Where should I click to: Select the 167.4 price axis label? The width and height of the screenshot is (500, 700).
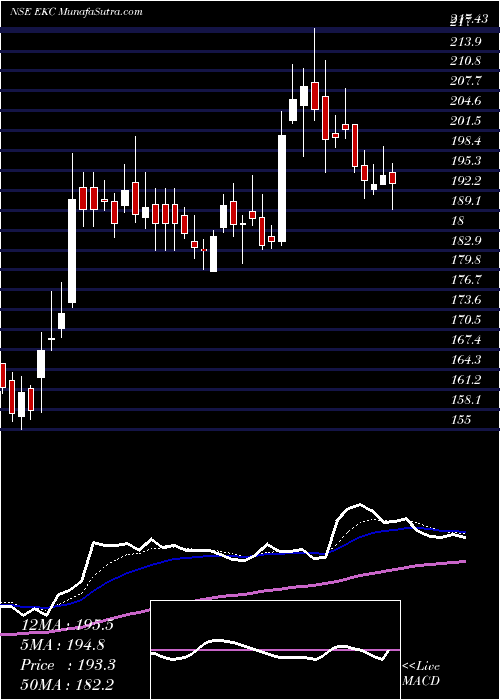[467, 340]
